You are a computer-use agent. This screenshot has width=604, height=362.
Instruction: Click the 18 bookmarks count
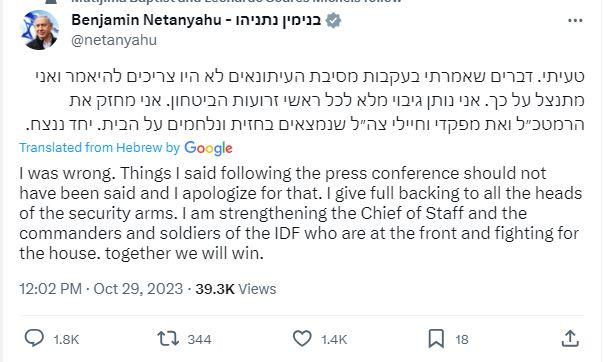[x=462, y=339]
